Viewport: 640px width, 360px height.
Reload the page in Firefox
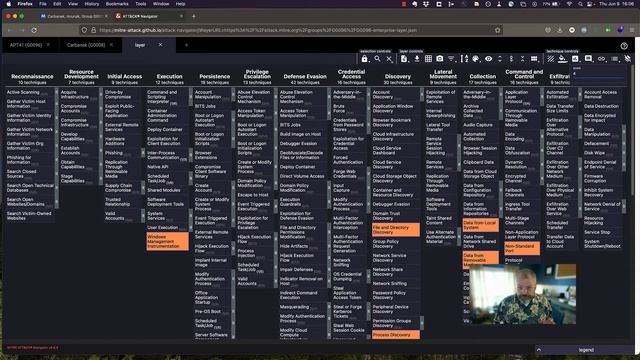[34, 30]
